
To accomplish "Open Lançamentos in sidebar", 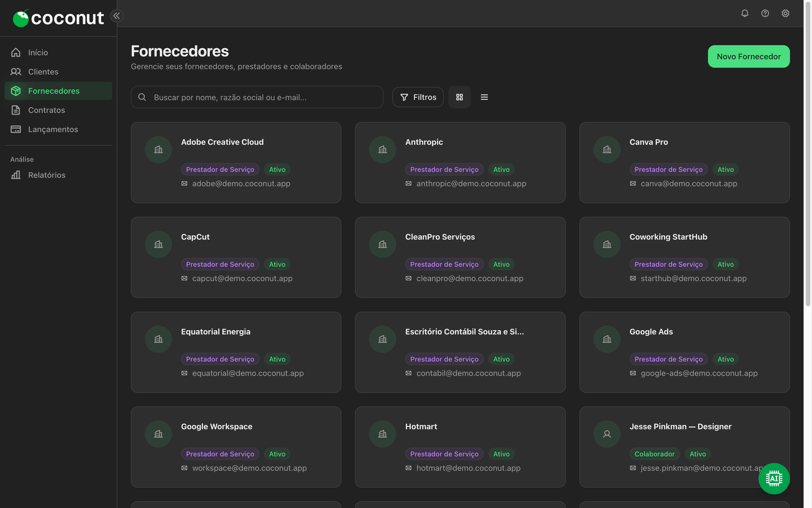I will pos(58,130).
